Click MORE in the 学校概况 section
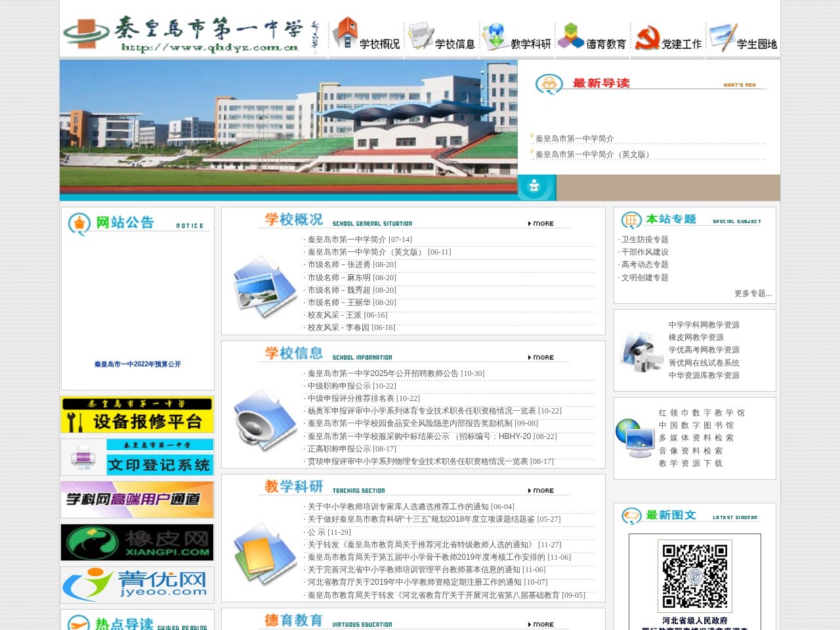 coord(543,223)
